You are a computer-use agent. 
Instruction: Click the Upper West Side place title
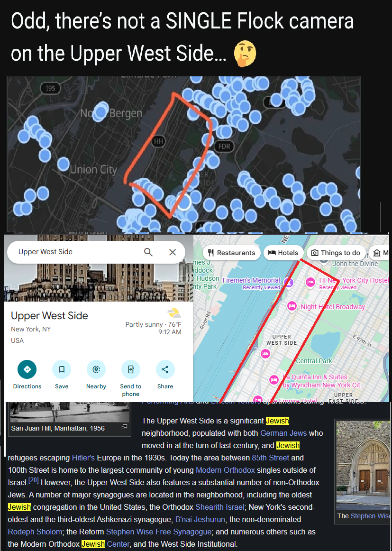point(49,315)
